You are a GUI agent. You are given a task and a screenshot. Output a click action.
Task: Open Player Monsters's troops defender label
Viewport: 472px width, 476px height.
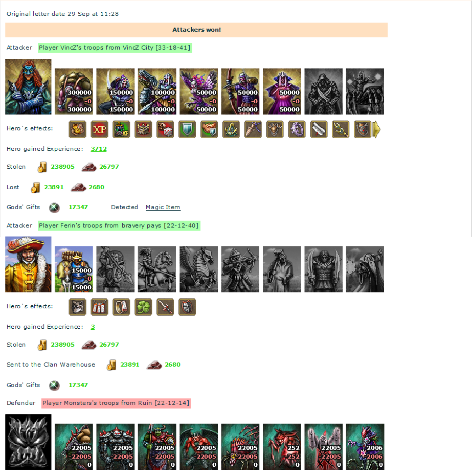116,403
